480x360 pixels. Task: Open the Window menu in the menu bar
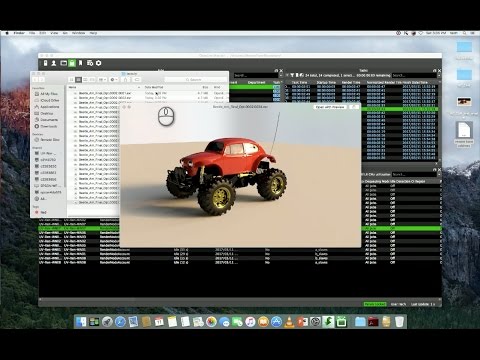[x=79, y=33]
